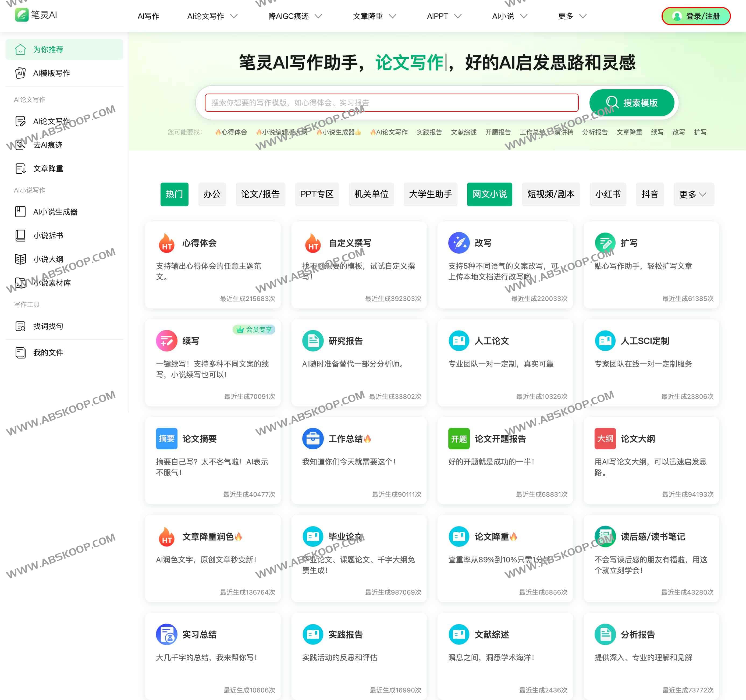Screen dimensions: 746x700
Task: Click the pink 续写 card icon
Action: click(x=167, y=340)
